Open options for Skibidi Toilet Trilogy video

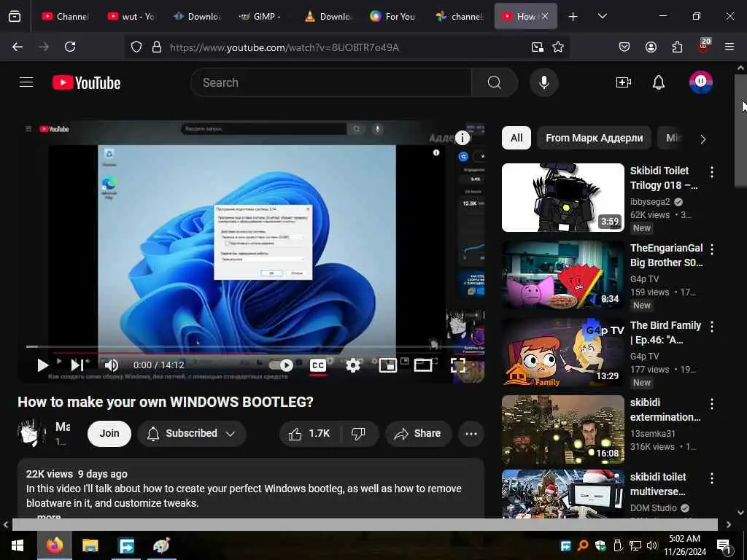[x=712, y=172]
